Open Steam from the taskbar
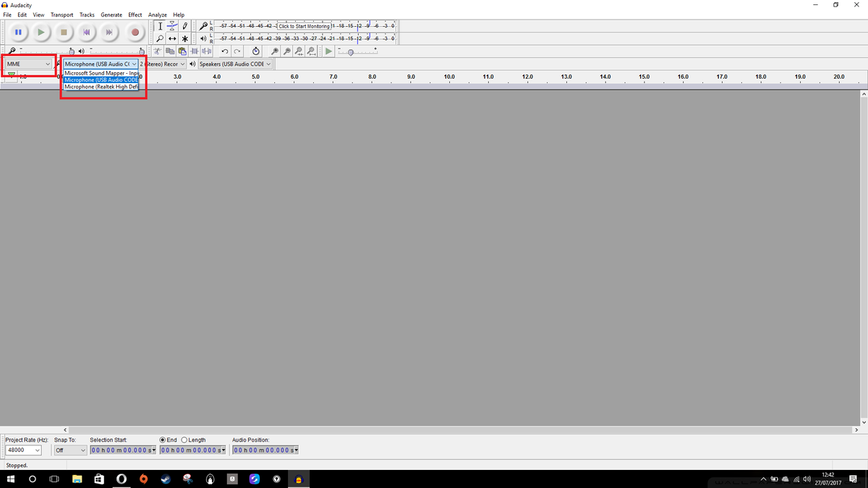868x488 pixels. pyautogui.click(x=166, y=479)
